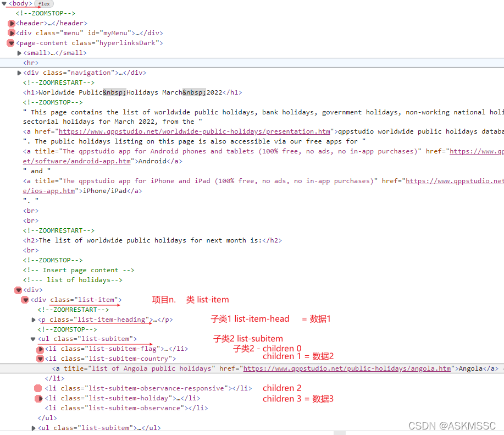Viewport: 504px width, 435px height.
Task: Open the angola.htm public holidays link
Action: pyautogui.click(x=347, y=368)
